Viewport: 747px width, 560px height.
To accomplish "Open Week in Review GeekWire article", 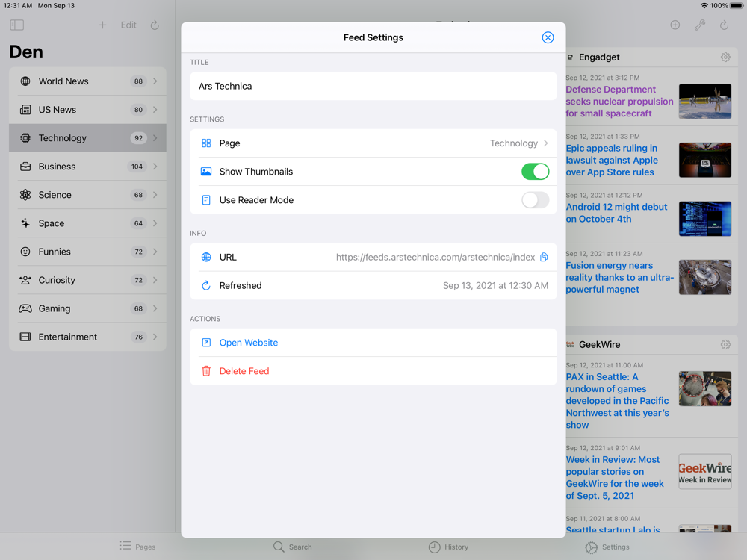I will (x=615, y=478).
